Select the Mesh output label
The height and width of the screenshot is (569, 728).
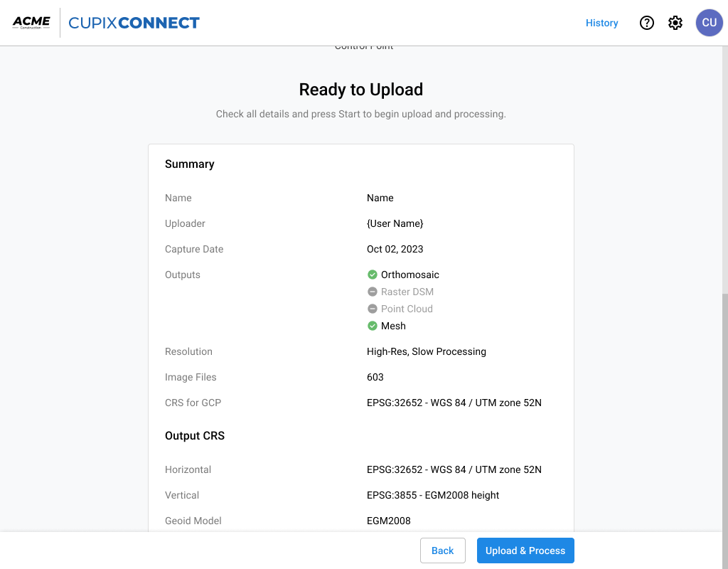tap(393, 326)
